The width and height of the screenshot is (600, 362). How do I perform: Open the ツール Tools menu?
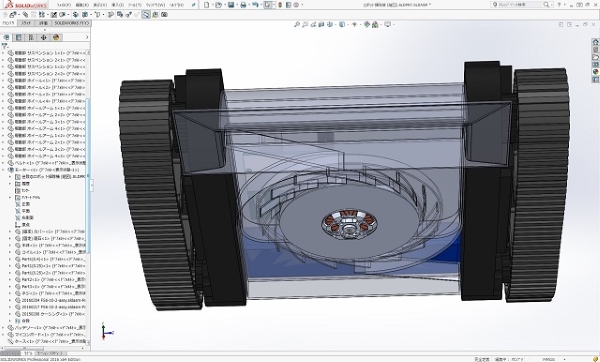pos(135,5)
